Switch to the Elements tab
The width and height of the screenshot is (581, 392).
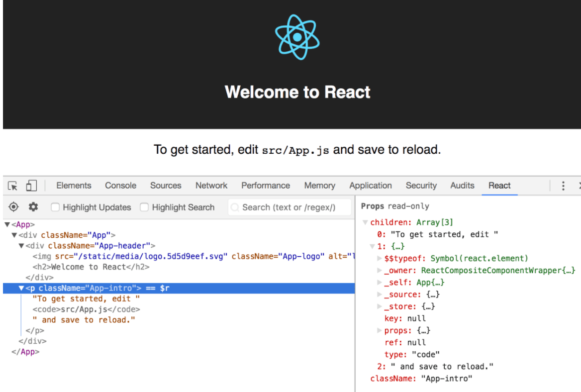(74, 186)
